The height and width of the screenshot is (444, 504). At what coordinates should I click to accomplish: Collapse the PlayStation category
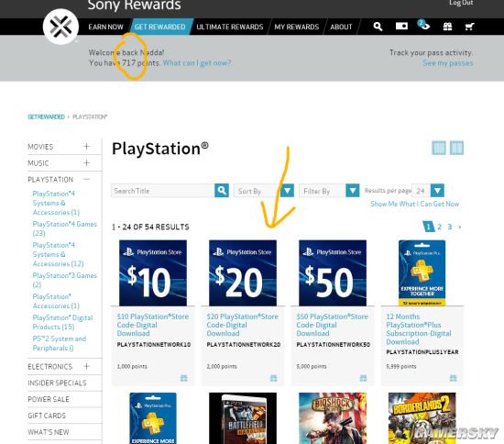[86, 179]
